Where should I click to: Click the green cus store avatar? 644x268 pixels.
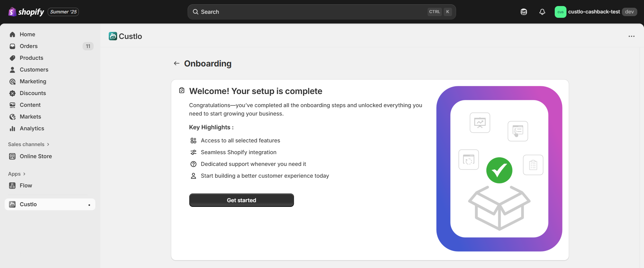560,12
